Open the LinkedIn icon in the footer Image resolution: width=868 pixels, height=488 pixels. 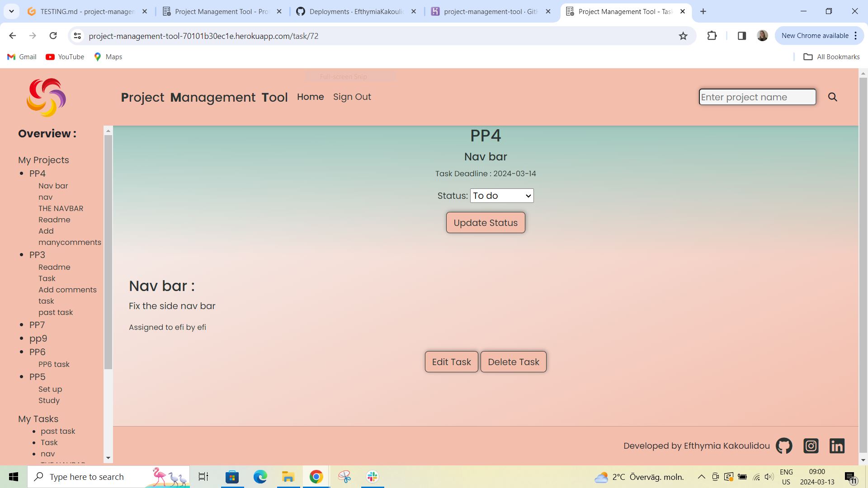point(837,446)
